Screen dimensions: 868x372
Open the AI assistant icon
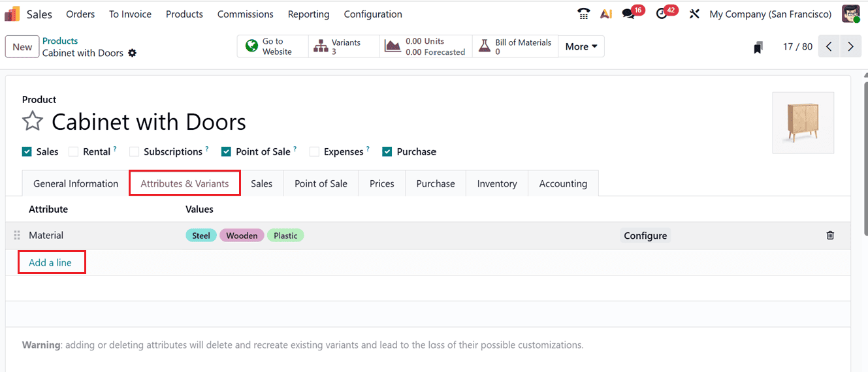coord(605,14)
